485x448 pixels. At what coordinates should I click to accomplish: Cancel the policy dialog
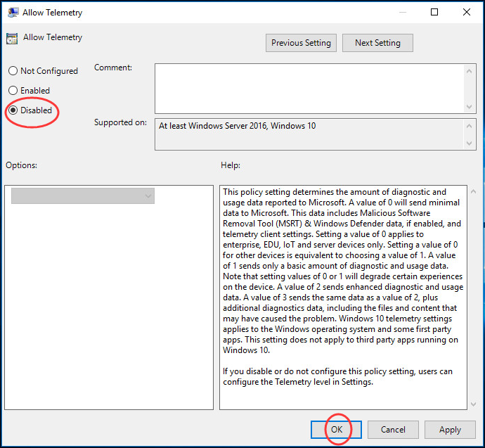[393, 430]
